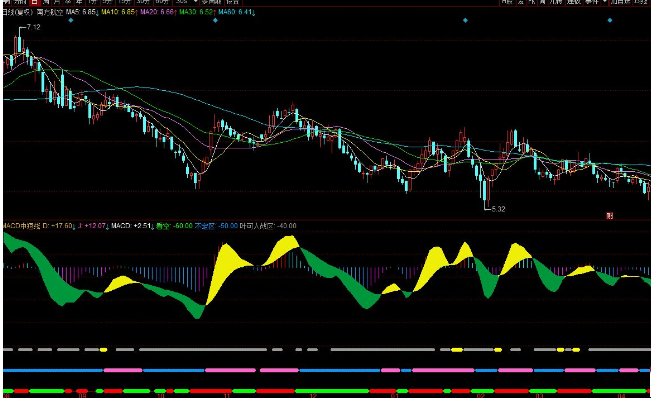Screen dimensions: 651x398
Task: Select the cyan MA60 indicator label
Action: pyautogui.click(x=236, y=12)
